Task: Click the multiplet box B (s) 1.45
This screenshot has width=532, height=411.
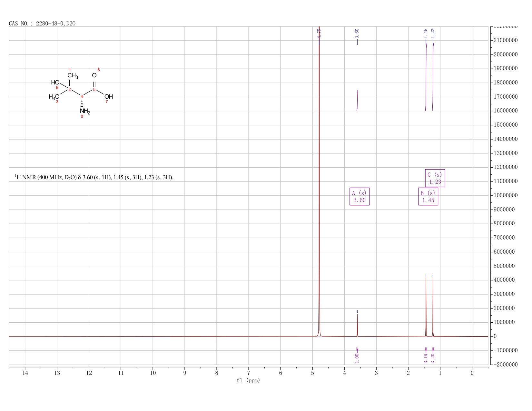Action: point(428,197)
